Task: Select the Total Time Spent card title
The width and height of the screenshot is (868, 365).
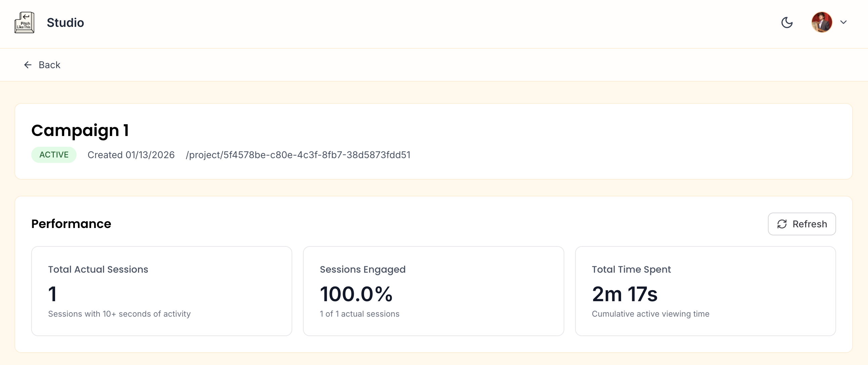Action: click(631, 269)
